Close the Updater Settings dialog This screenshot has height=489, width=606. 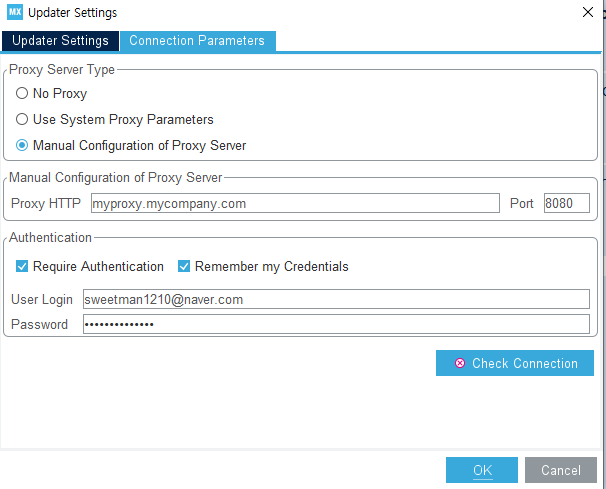[586, 13]
